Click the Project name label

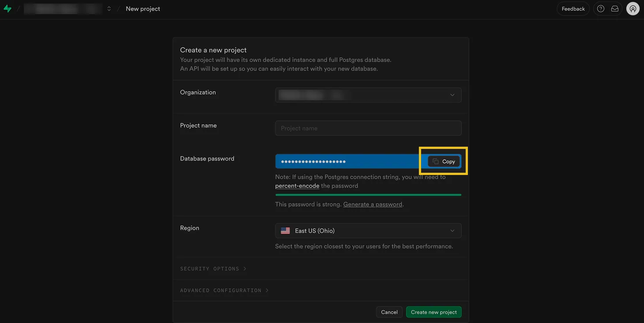(198, 125)
